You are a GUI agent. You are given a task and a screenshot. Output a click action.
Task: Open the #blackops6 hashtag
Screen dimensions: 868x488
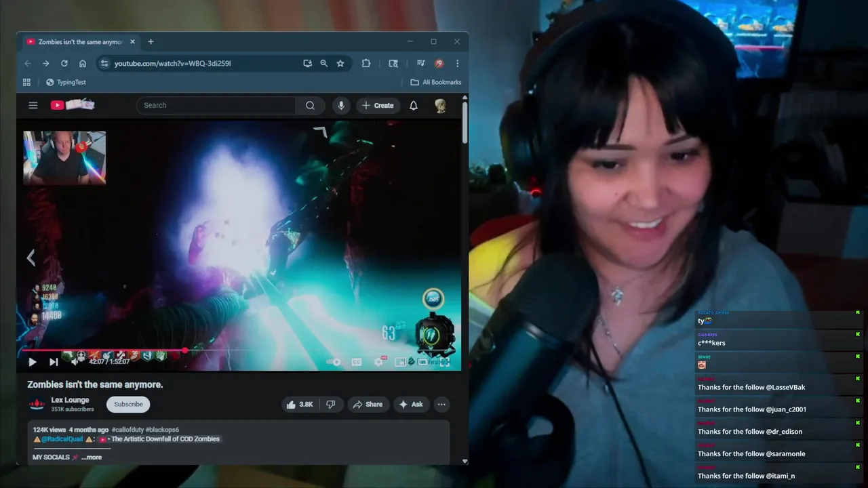pos(162,430)
